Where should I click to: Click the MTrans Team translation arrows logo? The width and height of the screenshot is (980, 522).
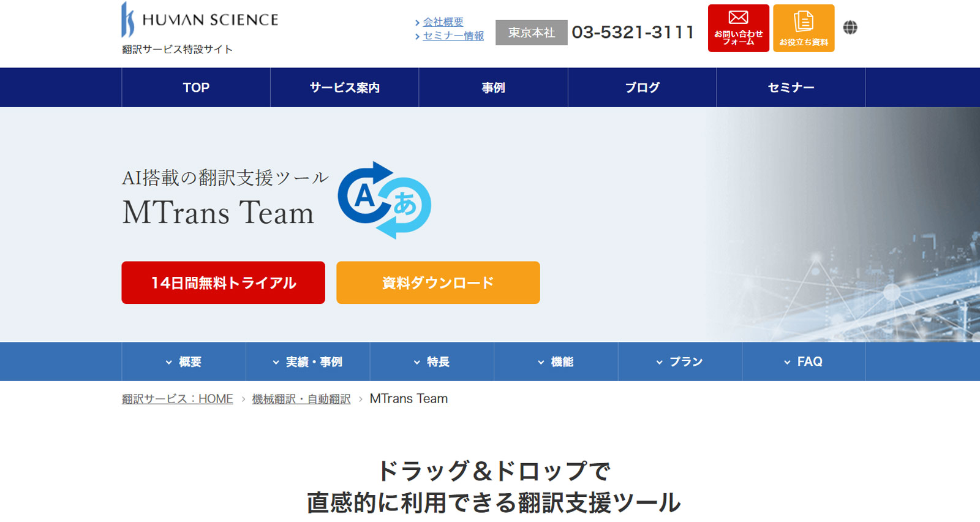pyautogui.click(x=384, y=200)
